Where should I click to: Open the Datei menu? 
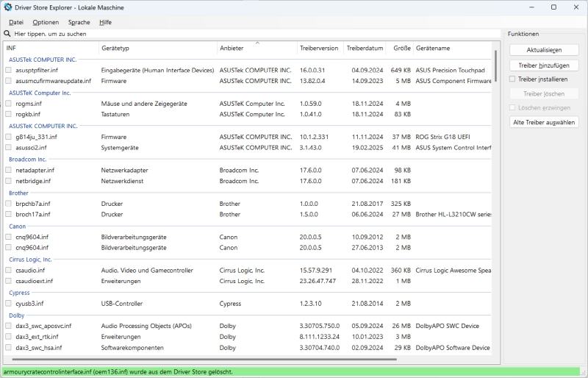16,22
